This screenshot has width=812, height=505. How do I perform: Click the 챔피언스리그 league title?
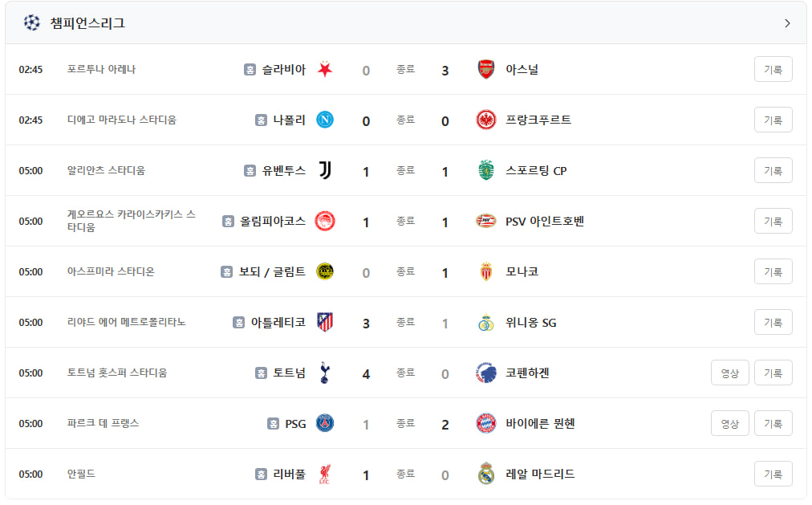pos(87,23)
